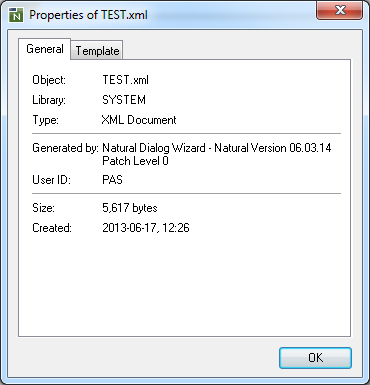Switch to the Template tab
The height and width of the screenshot is (385, 370).
pyautogui.click(x=97, y=51)
